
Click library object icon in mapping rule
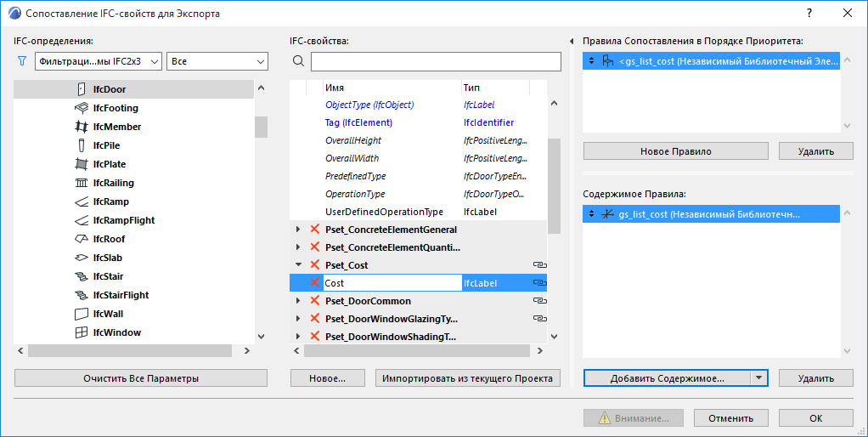click(x=608, y=61)
